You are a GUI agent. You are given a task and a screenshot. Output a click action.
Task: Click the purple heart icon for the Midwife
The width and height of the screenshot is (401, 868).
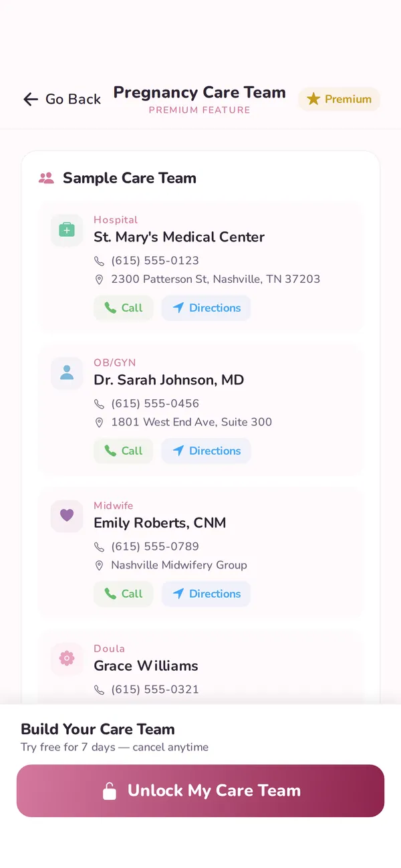point(67,516)
